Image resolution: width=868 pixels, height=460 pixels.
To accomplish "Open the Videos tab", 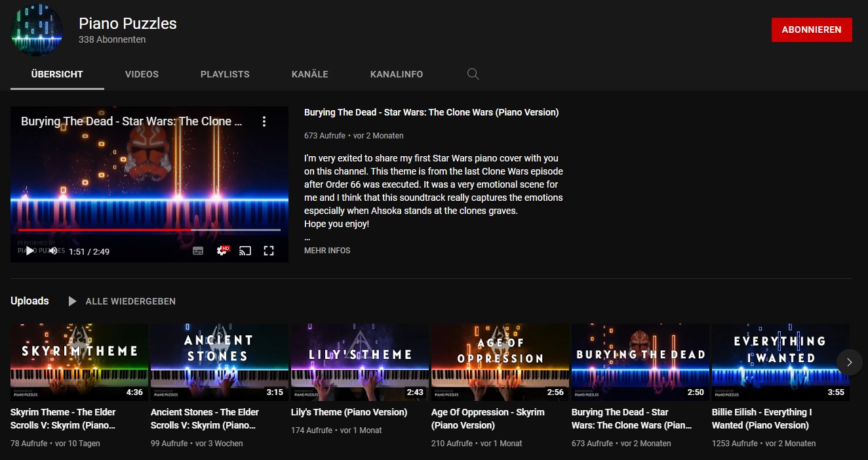I will 142,74.
